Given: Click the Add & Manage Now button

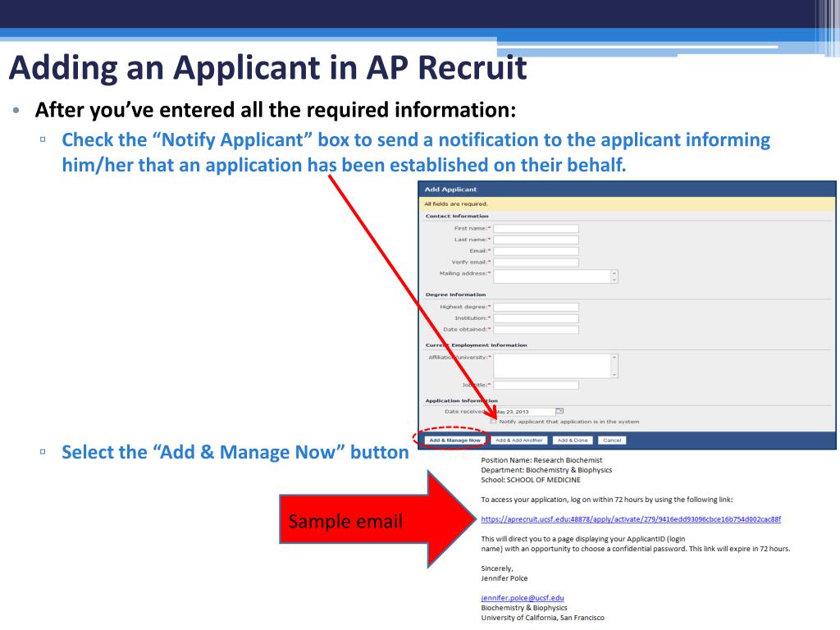Looking at the screenshot, I should [x=454, y=441].
